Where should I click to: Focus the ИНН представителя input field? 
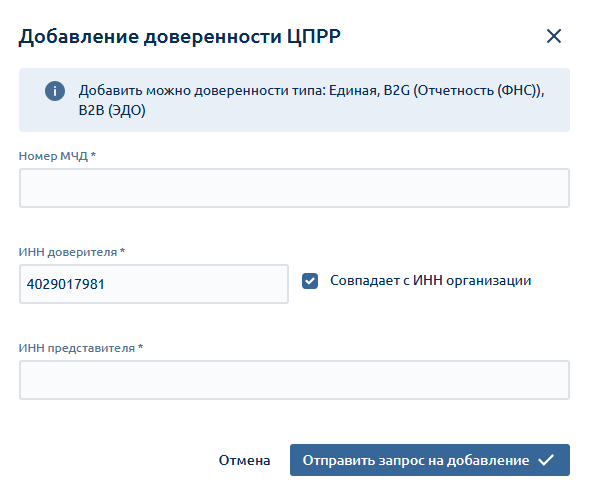(294, 380)
